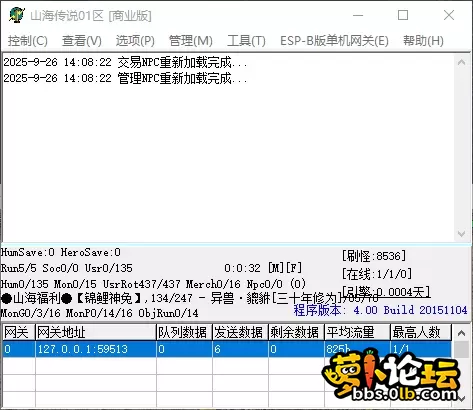The height and width of the screenshot is (410, 473).
Task: Click the app icon in title bar
Action: pos(17,15)
